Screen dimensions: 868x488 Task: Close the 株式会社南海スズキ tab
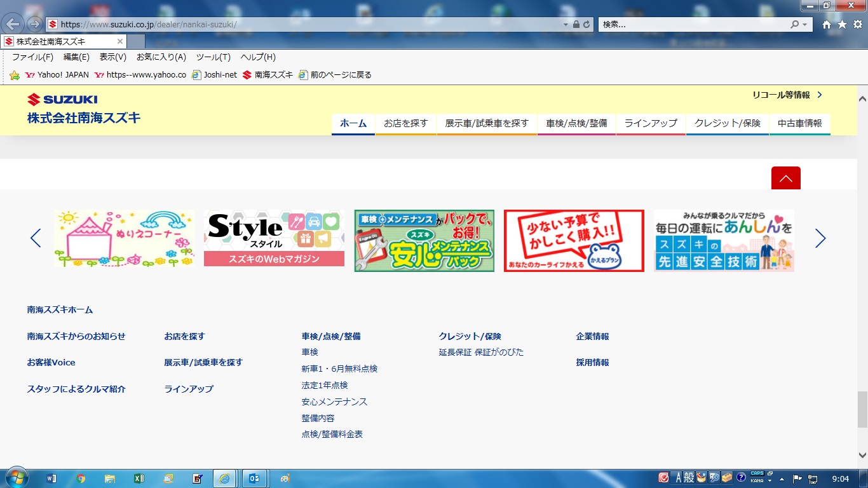pos(120,41)
